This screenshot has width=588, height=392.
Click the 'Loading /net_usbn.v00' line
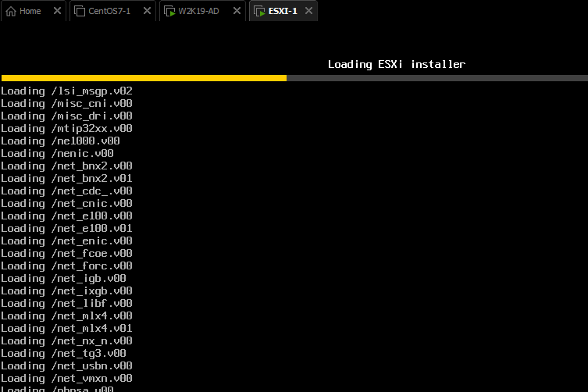pos(66,366)
